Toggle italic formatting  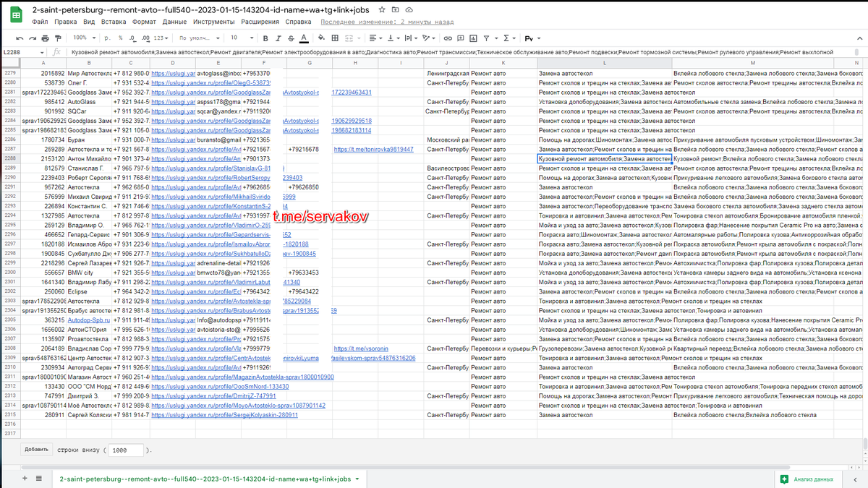(278, 38)
